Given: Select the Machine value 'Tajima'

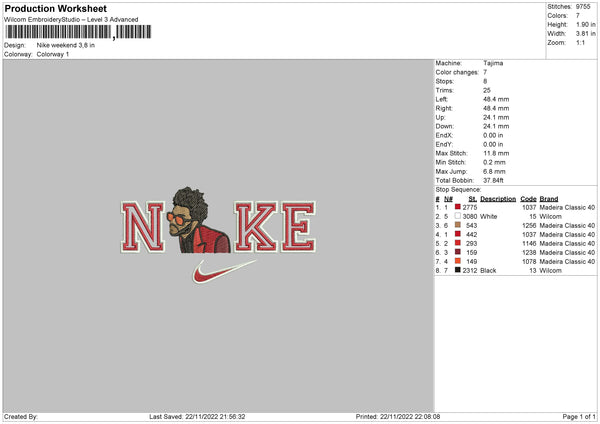Looking at the screenshot, I should tap(493, 63).
